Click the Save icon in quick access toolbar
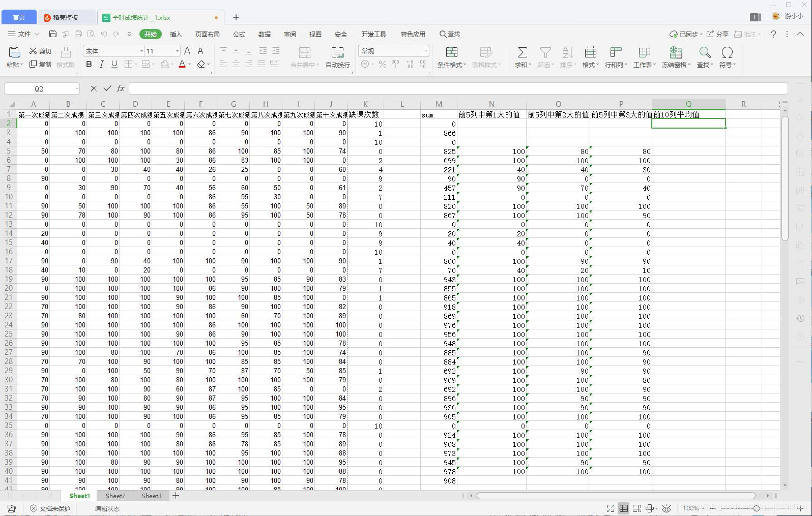812x516 pixels. click(53, 34)
